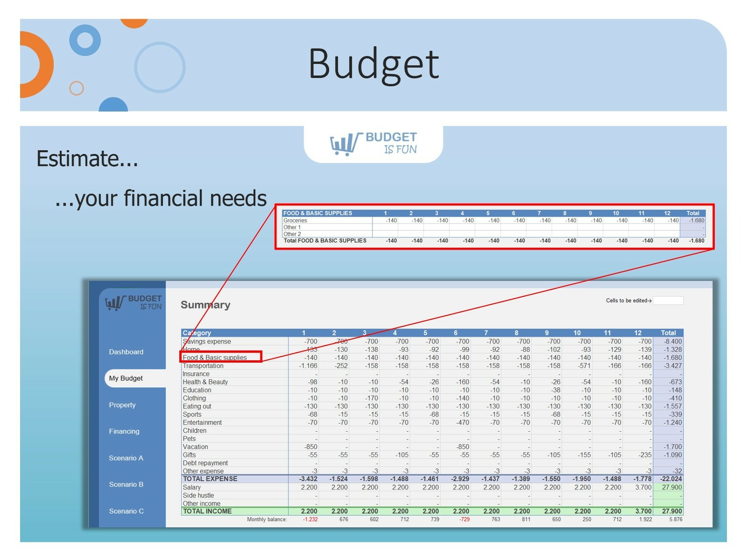Click the Budget Is Fun logo at top center
Image resolution: width=747 pixels, height=560 pixels.
click(x=373, y=144)
